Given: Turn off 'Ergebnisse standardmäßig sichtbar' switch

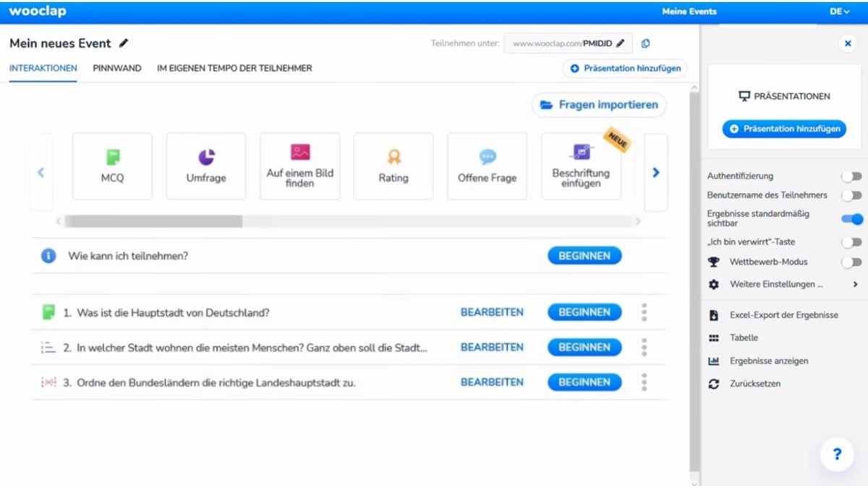Looking at the screenshot, I should click(851, 219).
